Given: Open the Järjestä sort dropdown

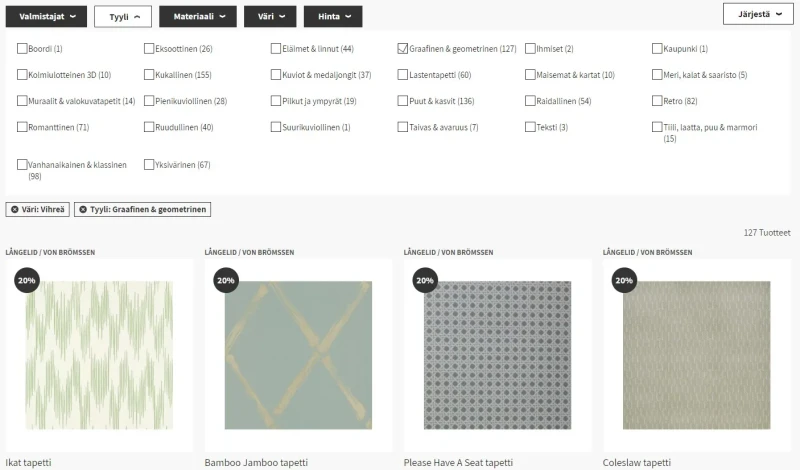Looking at the screenshot, I should coord(756,15).
